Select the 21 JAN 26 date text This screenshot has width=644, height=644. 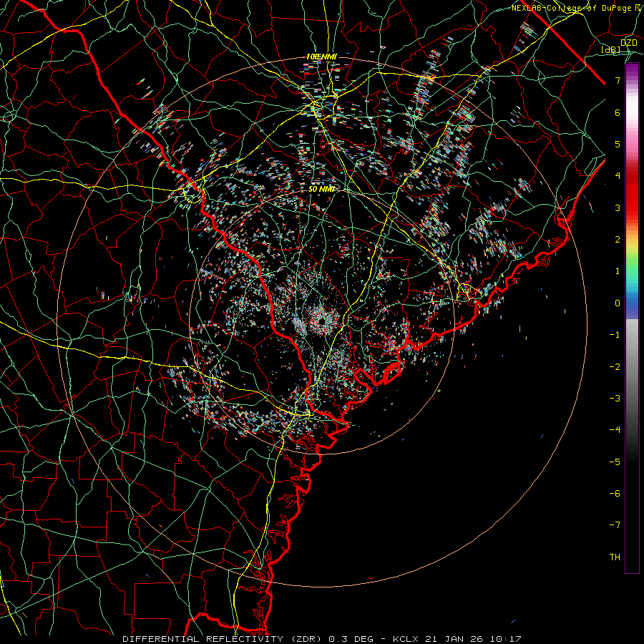click(454, 639)
